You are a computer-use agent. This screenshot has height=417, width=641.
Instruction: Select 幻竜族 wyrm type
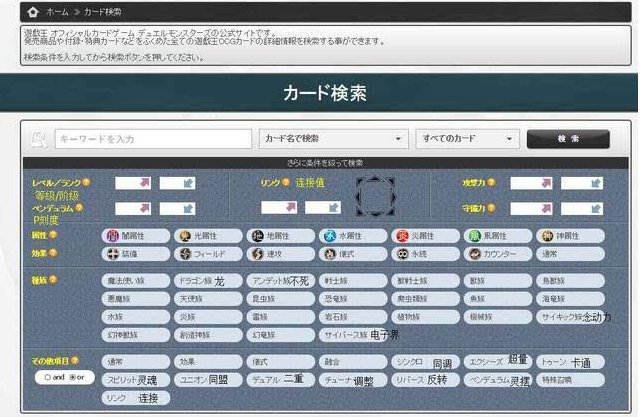tap(280, 335)
